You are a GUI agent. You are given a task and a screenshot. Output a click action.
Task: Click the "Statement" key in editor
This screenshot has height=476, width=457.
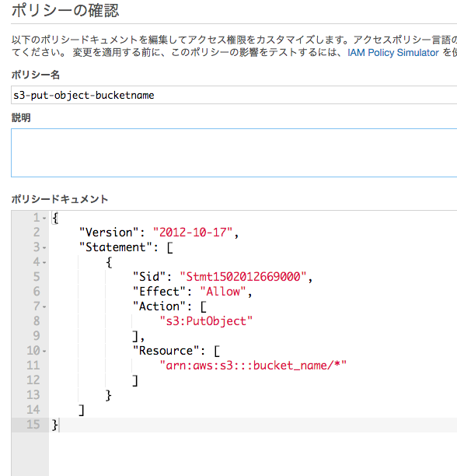[116, 247]
